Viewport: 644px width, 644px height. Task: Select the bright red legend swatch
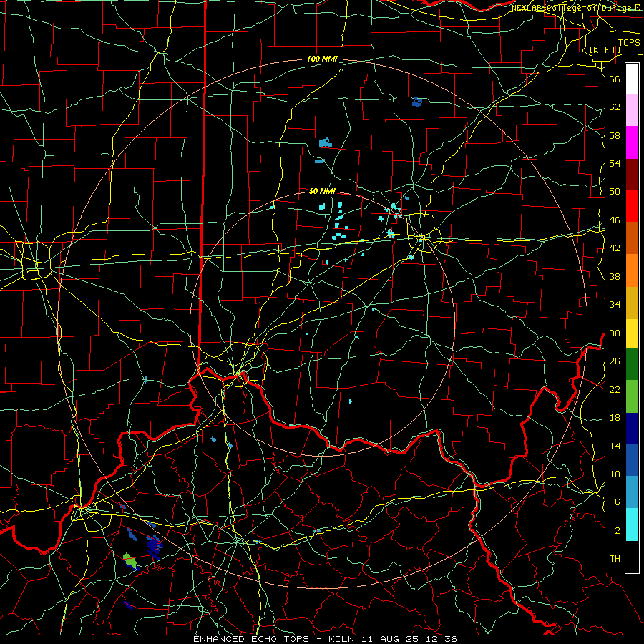point(632,206)
